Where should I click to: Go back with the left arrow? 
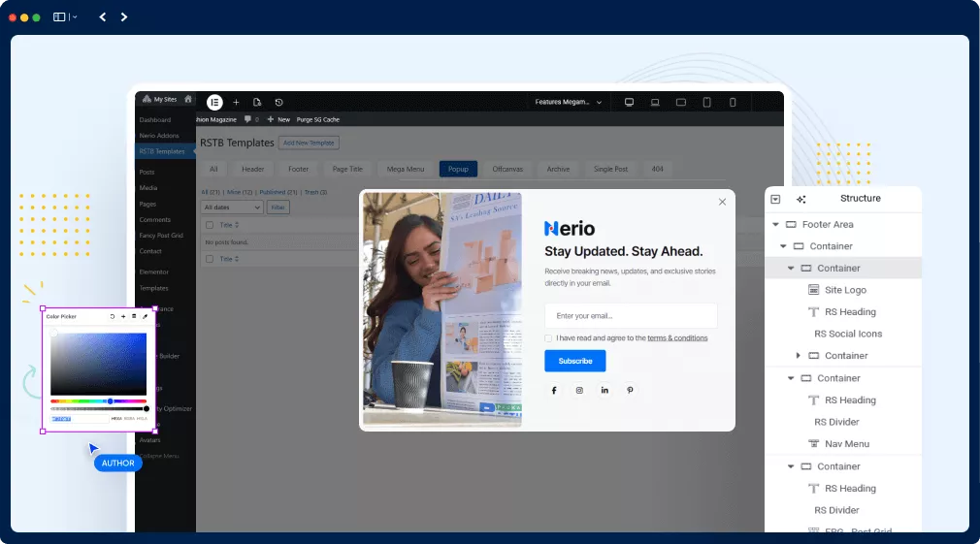click(x=103, y=16)
